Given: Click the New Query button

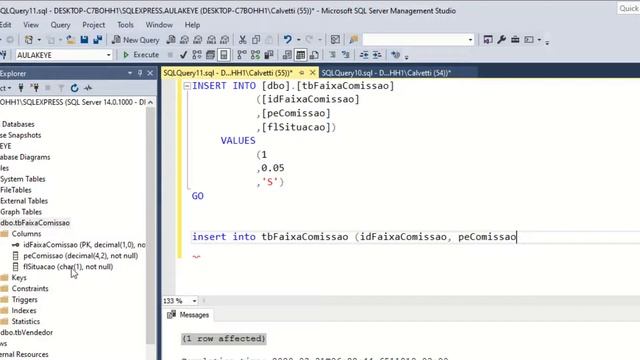Looking at the screenshot, I should pyautogui.click(x=136, y=40).
